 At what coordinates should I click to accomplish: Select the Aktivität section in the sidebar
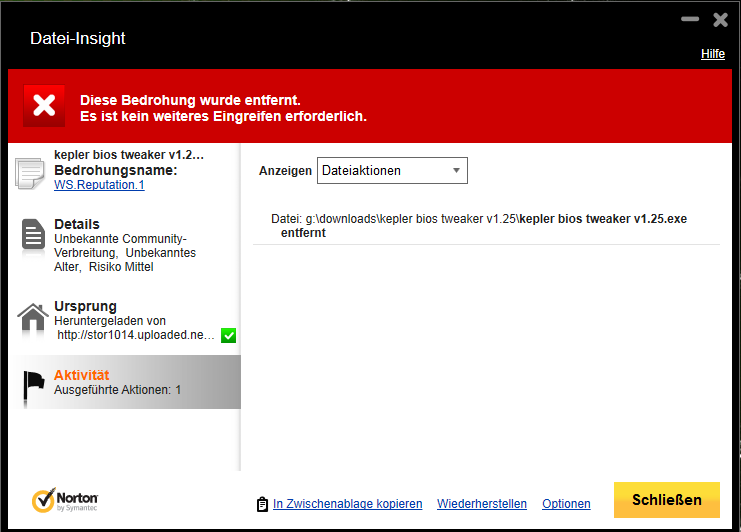click(124, 382)
